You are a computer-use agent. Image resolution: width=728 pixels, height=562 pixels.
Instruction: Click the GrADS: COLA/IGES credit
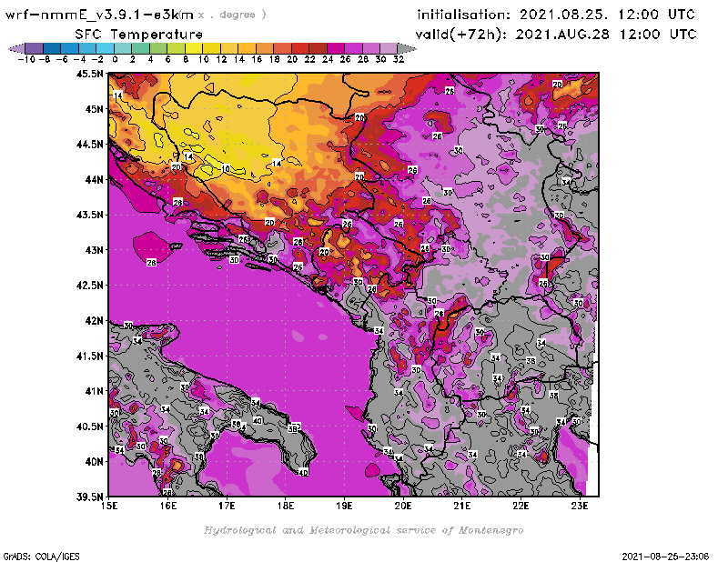click(41, 557)
